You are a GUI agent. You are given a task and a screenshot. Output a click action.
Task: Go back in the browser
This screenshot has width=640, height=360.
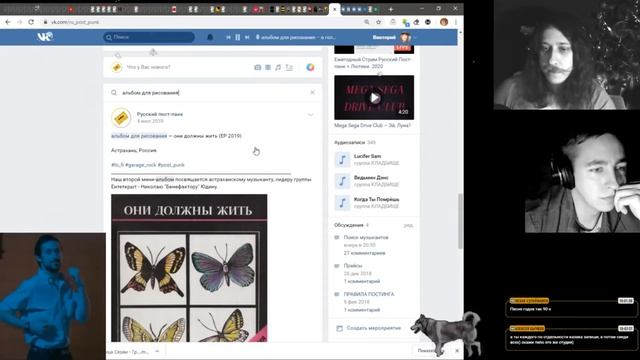tap(8, 22)
